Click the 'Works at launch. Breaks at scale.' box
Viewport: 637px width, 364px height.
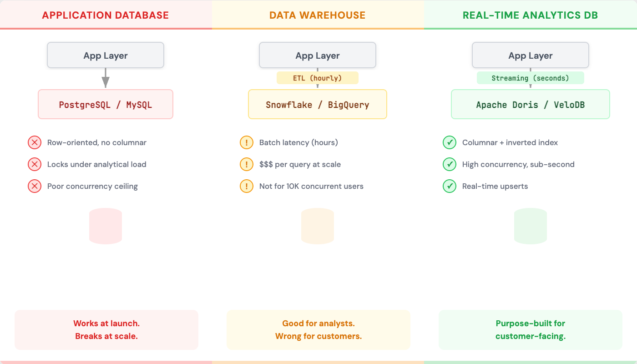point(106,330)
